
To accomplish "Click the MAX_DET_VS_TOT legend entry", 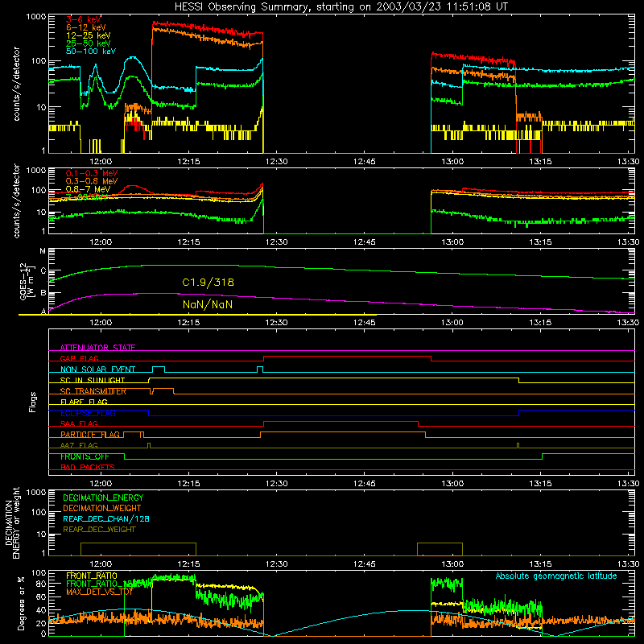I will pos(100,592).
